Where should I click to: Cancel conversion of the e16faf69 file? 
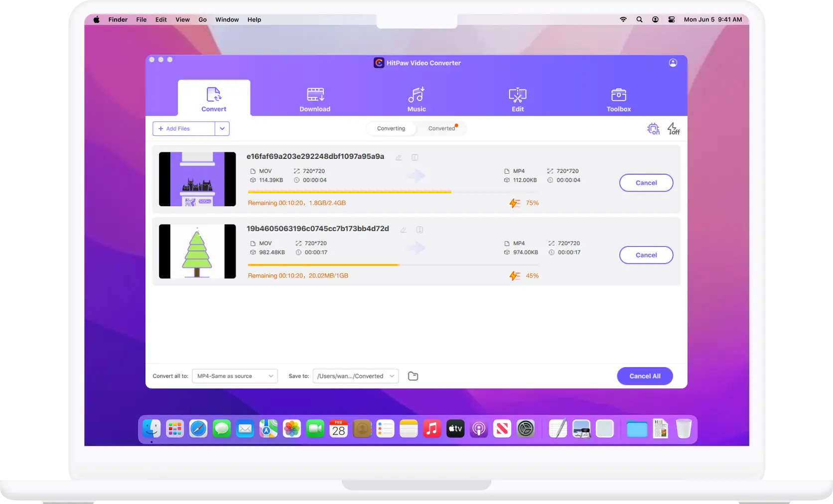646,183
